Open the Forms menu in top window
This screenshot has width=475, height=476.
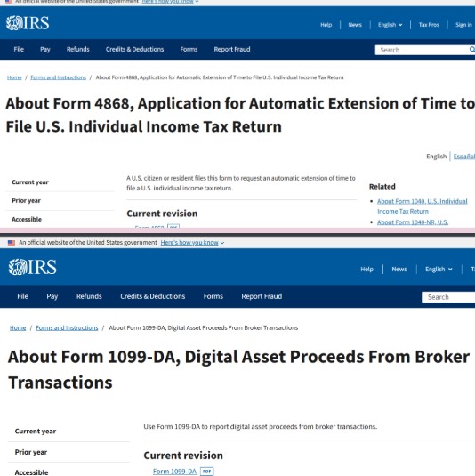(x=189, y=49)
